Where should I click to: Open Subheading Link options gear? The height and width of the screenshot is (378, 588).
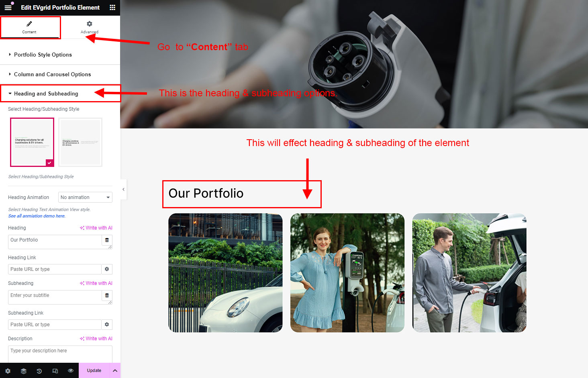(x=107, y=325)
